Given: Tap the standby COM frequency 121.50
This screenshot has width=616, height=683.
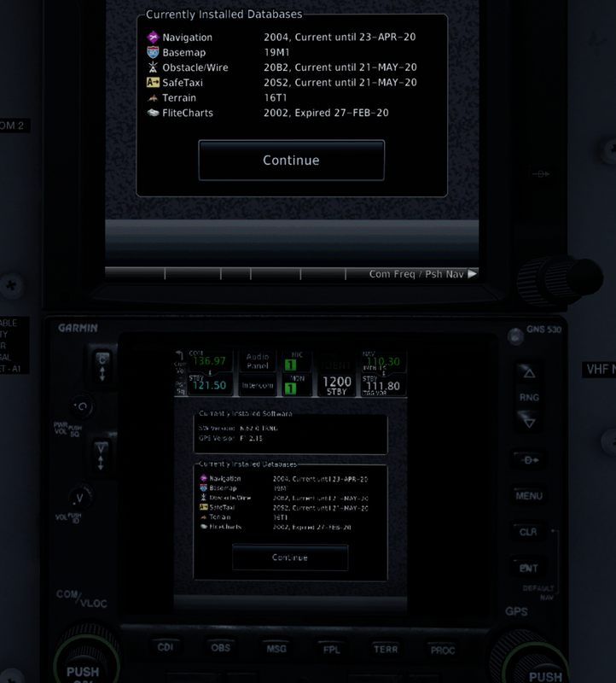Looking at the screenshot, I should [x=209, y=385].
